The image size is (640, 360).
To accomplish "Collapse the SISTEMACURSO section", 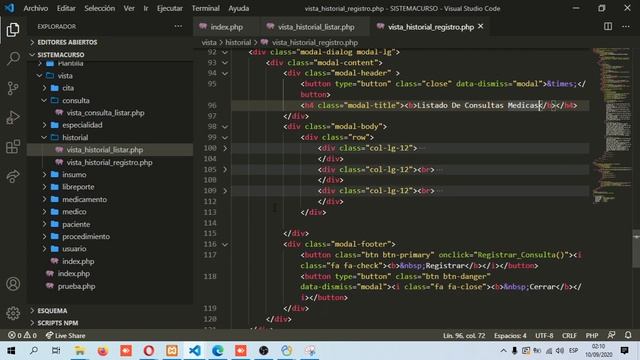I will tap(61, 55).
